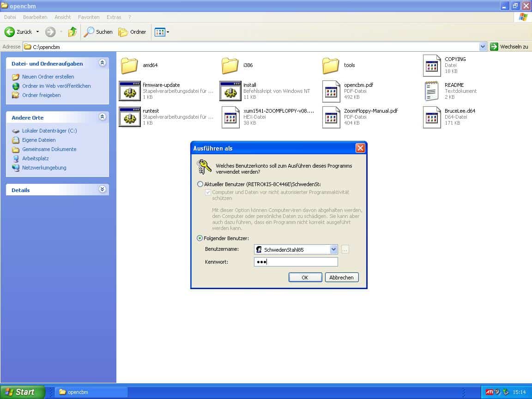Open the address bar dropdown arrow
This screenshot has height=399, width=532.
coord(483,47)
